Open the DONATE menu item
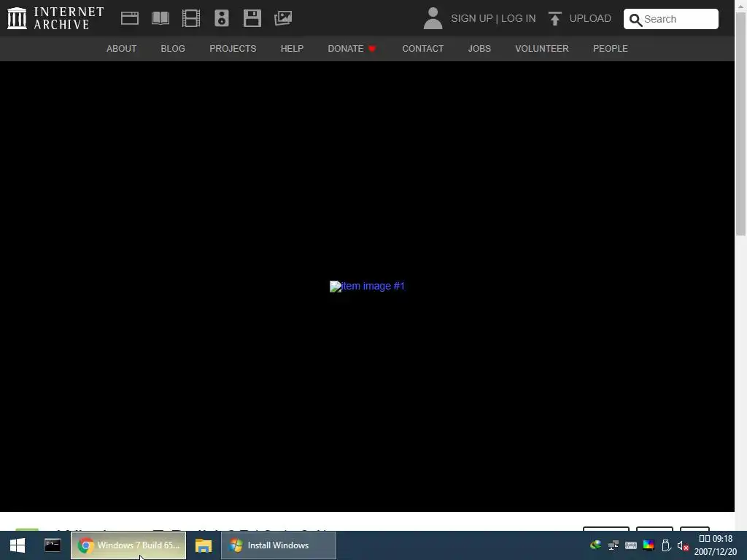 click(x=352, y=49)
